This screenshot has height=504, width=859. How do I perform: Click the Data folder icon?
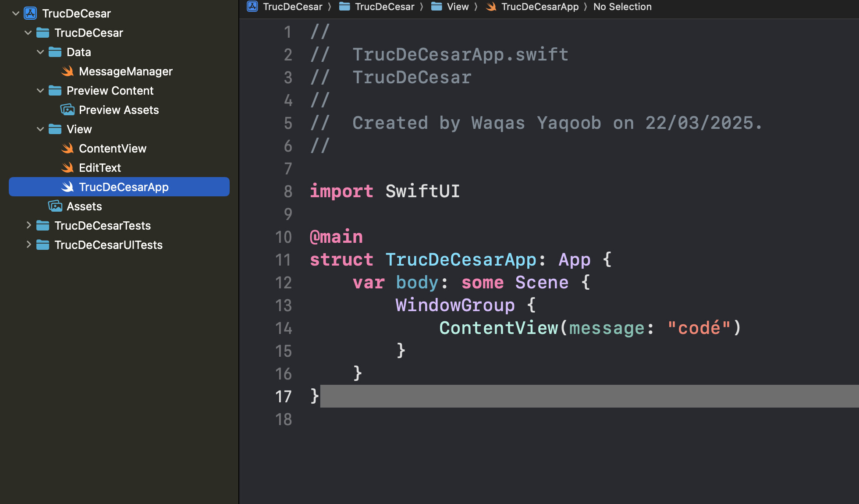pyautogui.click(x=55, y=52)
